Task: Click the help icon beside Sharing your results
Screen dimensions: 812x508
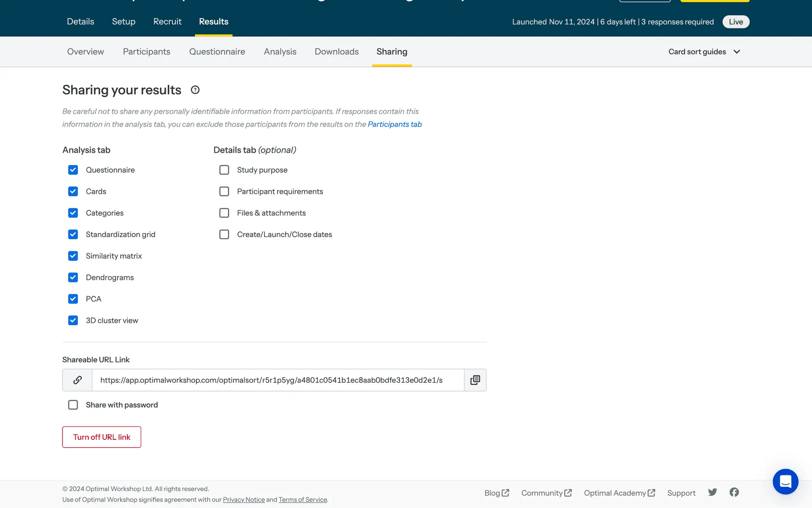Action: pos(195,90)
